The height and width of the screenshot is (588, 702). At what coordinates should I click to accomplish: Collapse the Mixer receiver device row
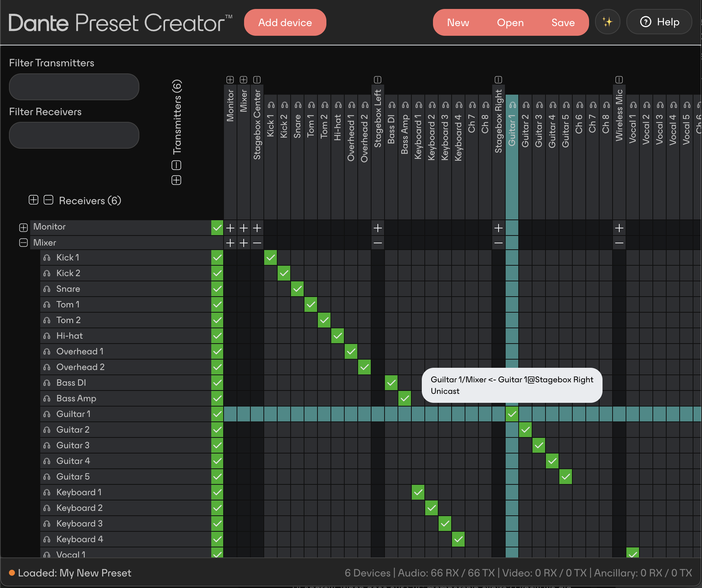[x=23, y=243]
